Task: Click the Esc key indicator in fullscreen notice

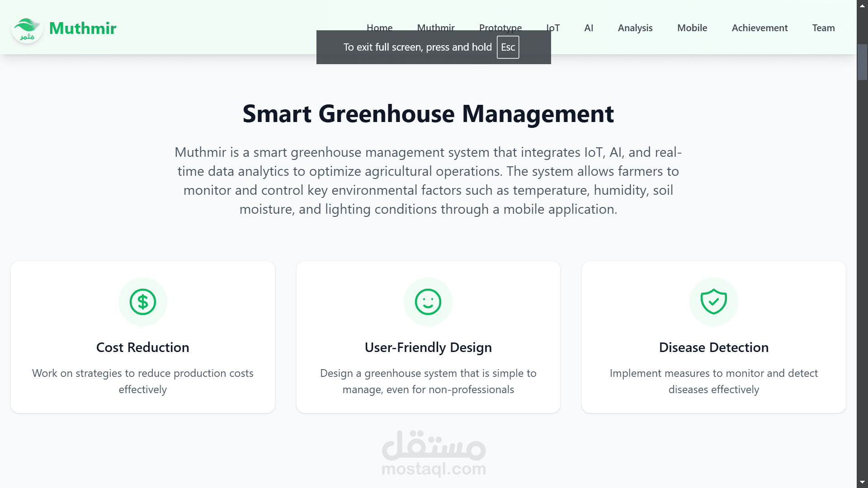Action: (x=508, y=47)
